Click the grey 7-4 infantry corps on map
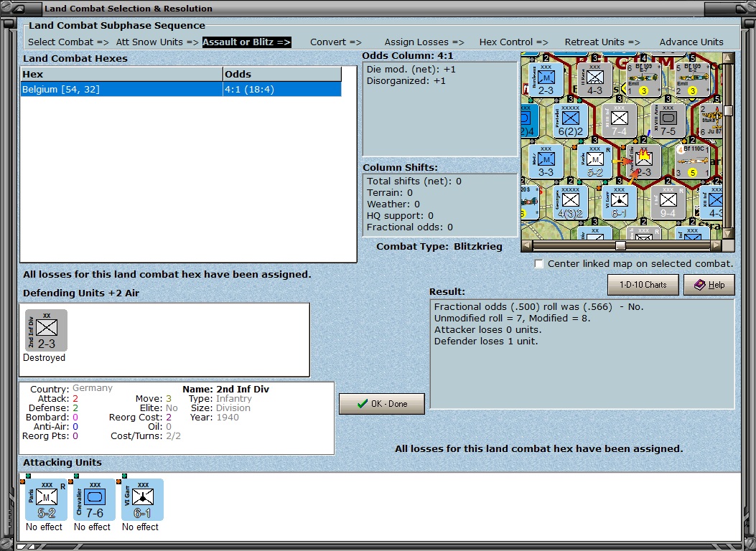Viewport: 756px width, 551px height. (619, 121)
